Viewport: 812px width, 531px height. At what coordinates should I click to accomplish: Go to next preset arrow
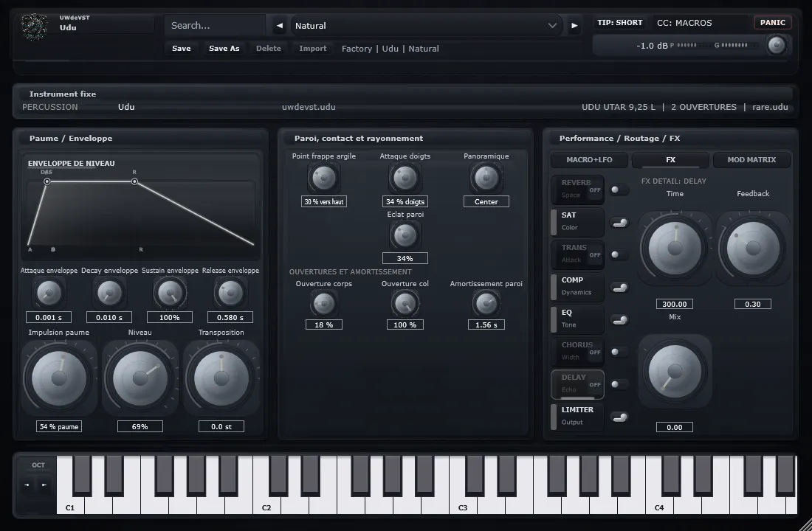point(574,25)
